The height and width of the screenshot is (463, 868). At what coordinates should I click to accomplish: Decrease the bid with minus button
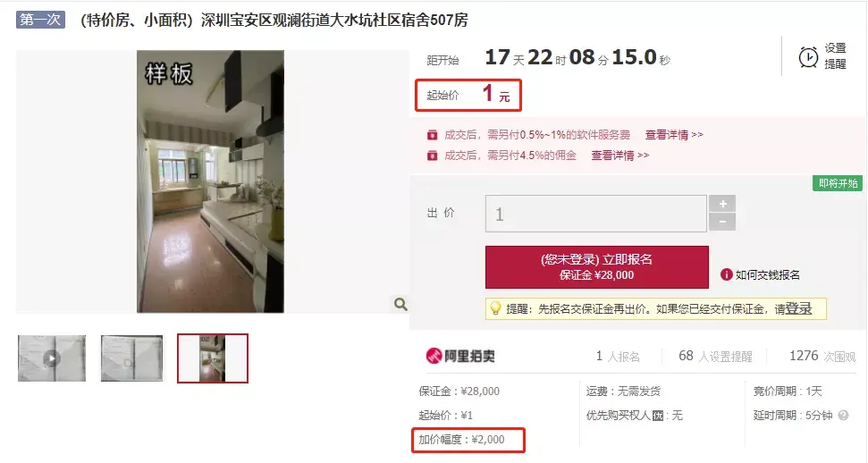[722, 222]
